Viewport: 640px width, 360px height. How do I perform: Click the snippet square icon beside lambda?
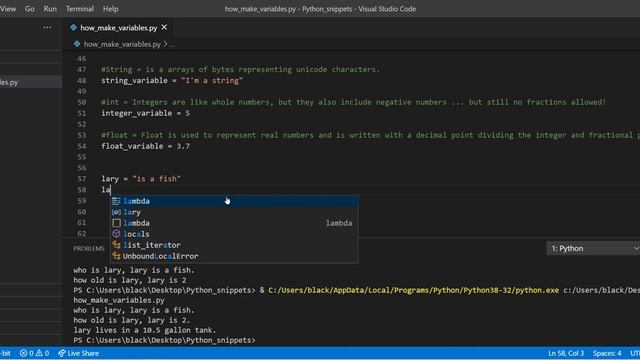coord(116,223)
